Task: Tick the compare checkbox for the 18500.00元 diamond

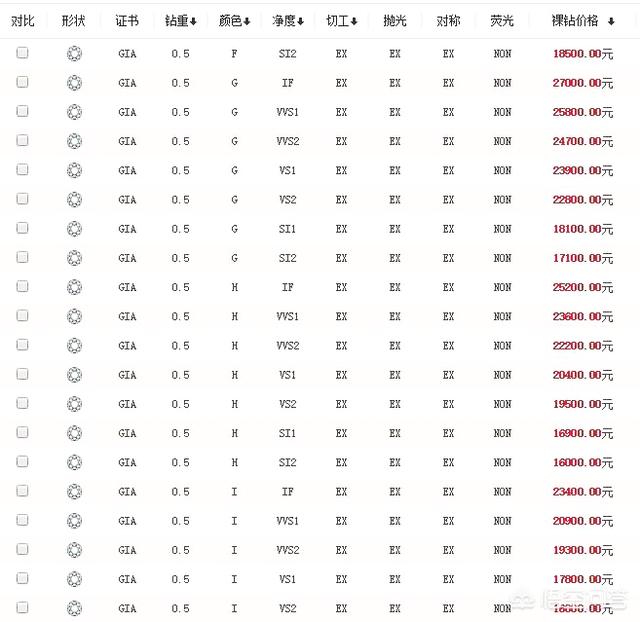Action: tap(22, 53)
